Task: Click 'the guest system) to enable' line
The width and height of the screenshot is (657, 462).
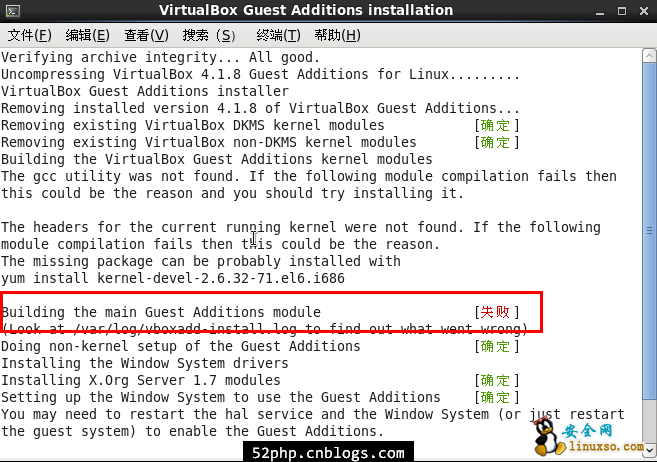Action: tap(193, 431)
